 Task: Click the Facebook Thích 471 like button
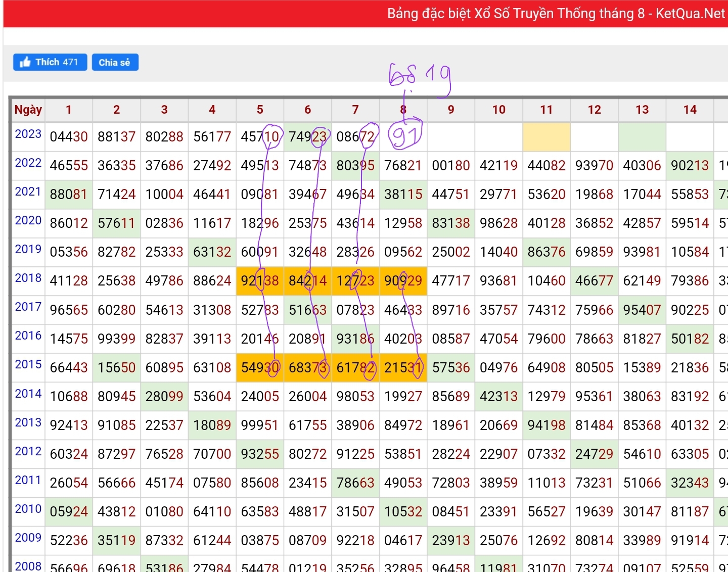click(50, 62)
